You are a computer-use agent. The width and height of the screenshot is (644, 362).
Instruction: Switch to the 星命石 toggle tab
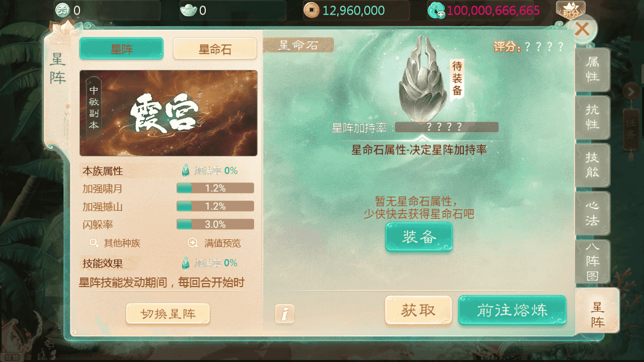215,48
